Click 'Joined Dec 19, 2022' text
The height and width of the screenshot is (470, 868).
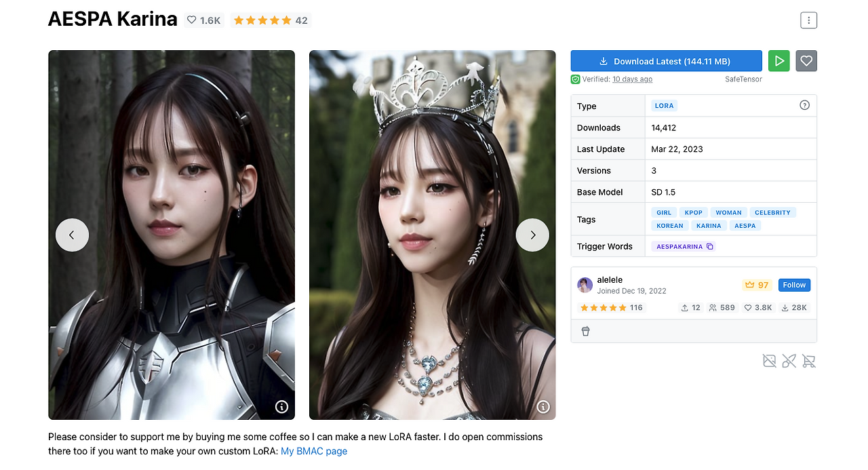(x=631, y=291)
